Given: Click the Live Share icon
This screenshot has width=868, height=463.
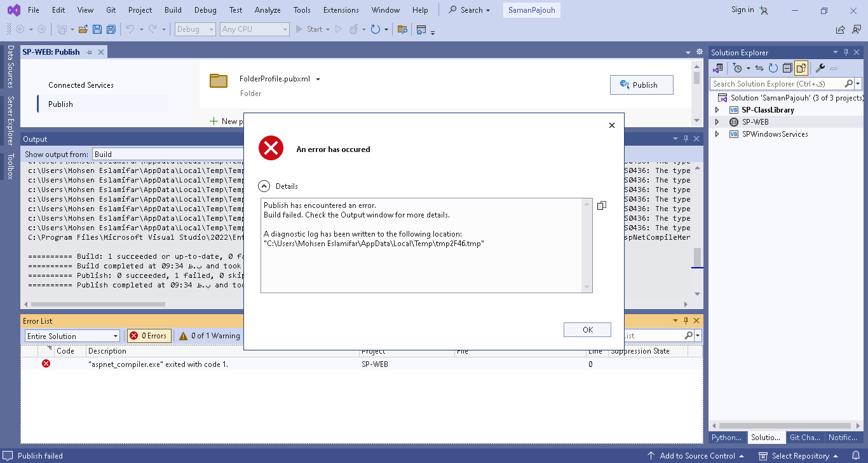Looking at the screenshot, I should (x=840, y=29).
